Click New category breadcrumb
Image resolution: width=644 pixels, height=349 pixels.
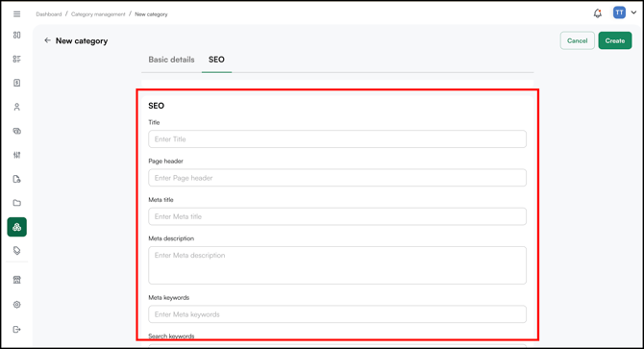click(x=151, y=14)
